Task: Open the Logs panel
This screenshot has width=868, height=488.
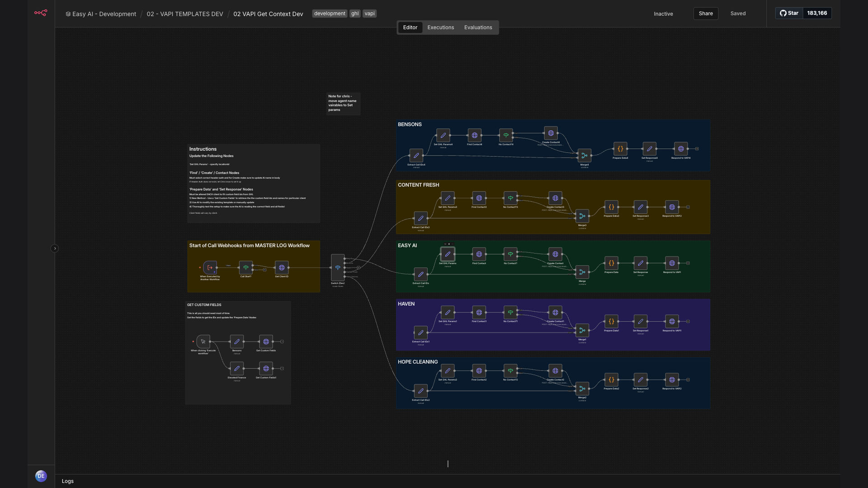Action: pos(68,481)
